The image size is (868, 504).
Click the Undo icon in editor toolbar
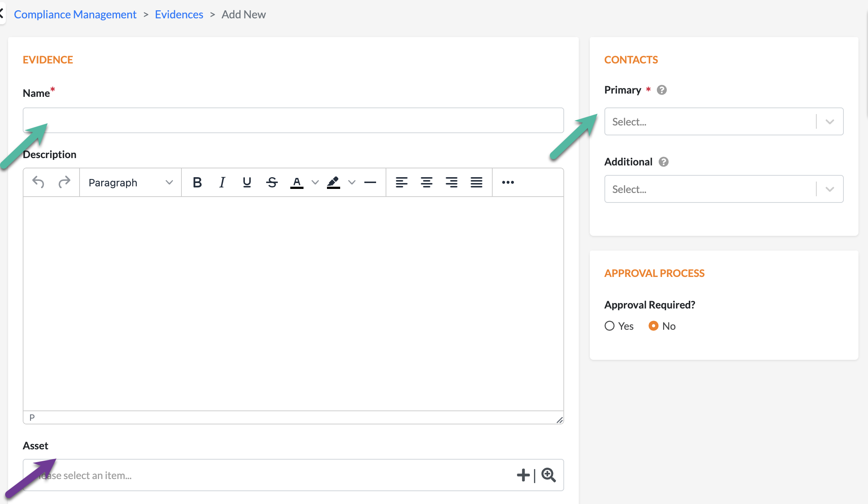pyautogui.click(x=38, y=182)
